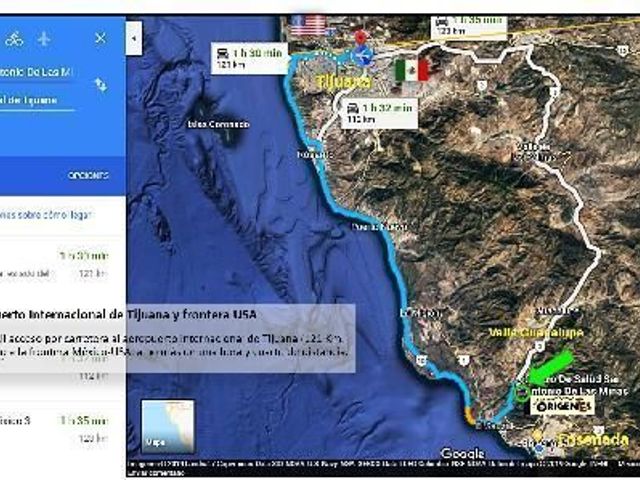This screenshot has height=480, width=640.
Task: Open the OPCIONES route options
Action: (x=88, y=175)
